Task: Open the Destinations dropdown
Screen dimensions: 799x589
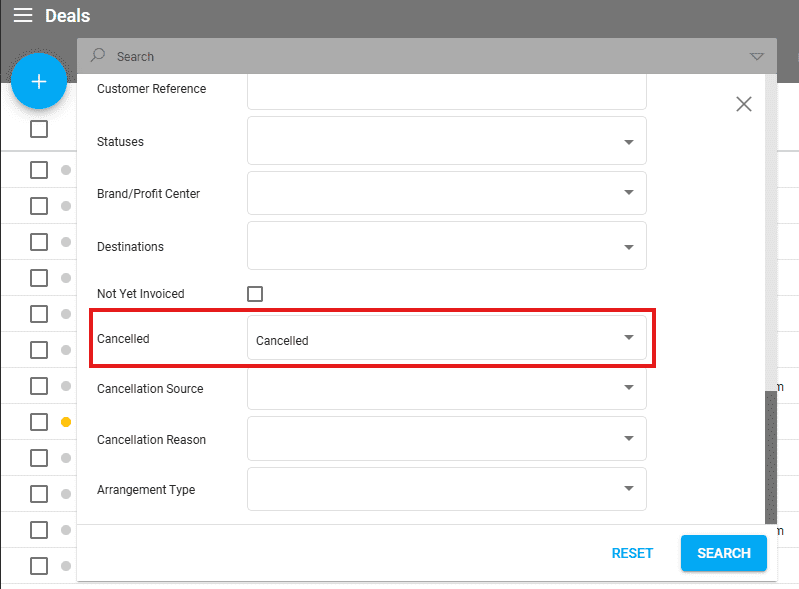Action: pos(628,246)
